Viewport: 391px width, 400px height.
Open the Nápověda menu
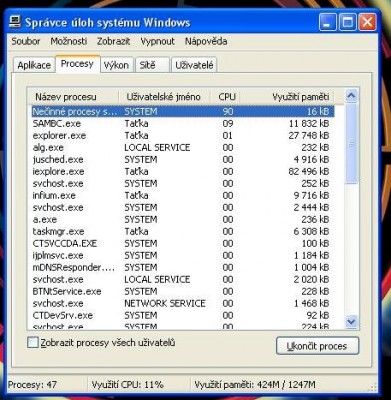pos(206,41)
